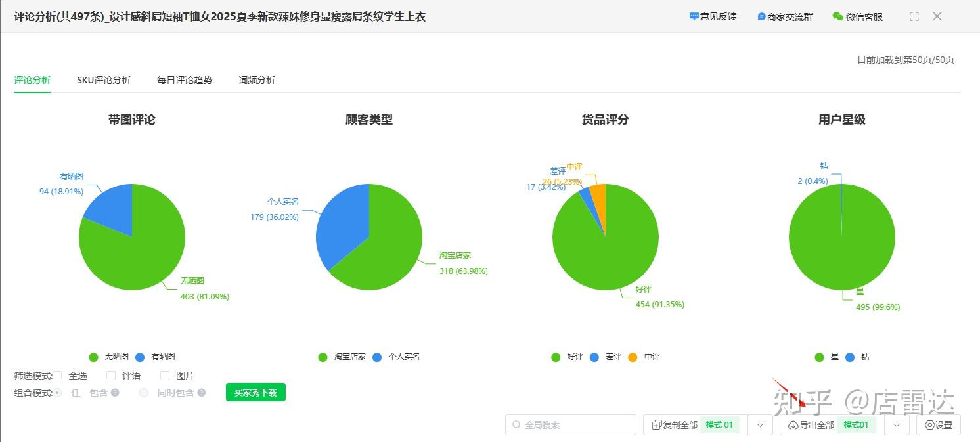Click the 目前加载到第50页/50页 status text
Viewport: 980px width, 442px height.
pyautogui.click(x=906, y=60)
